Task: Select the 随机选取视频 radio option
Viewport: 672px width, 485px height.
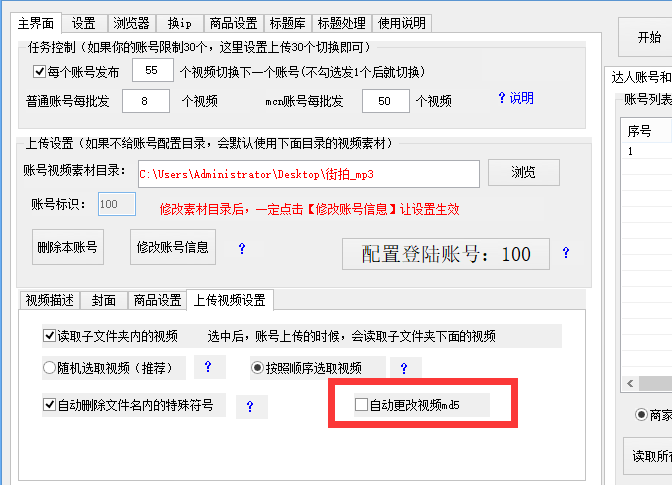Action: (x=49, y=368)
